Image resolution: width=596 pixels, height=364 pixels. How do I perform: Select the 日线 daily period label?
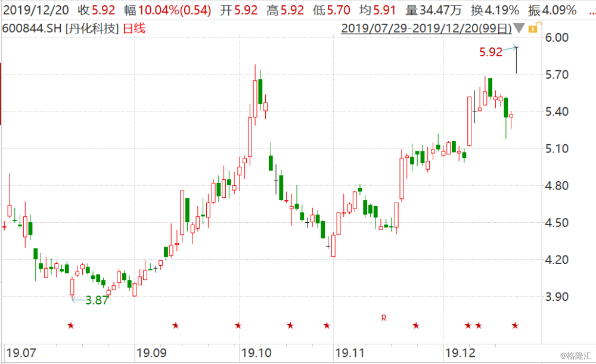(134, 28)
